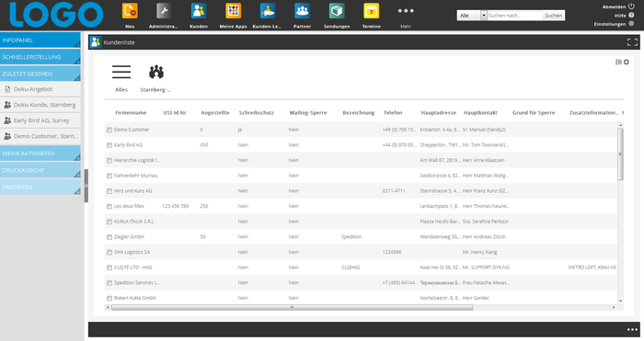Toggle fullscreen for Kundenliste panel
Screen dimensions: 644x341
pyautogui.click(x=633, y=42)
